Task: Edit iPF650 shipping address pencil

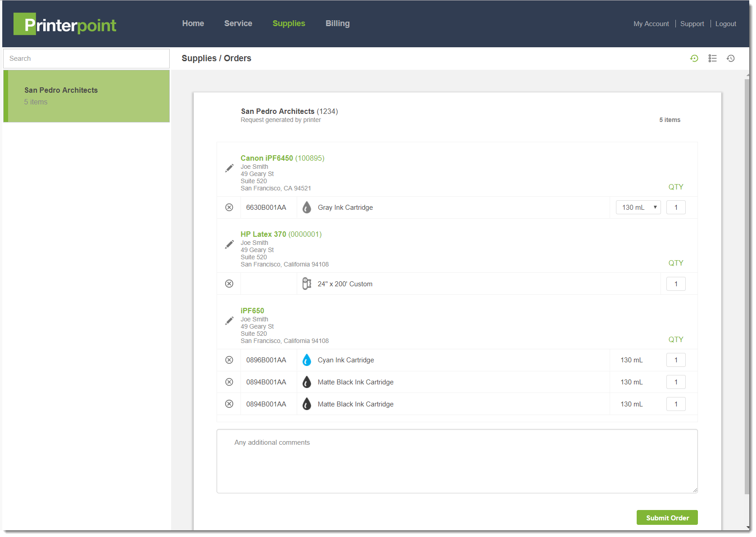Action: (229, 321)
